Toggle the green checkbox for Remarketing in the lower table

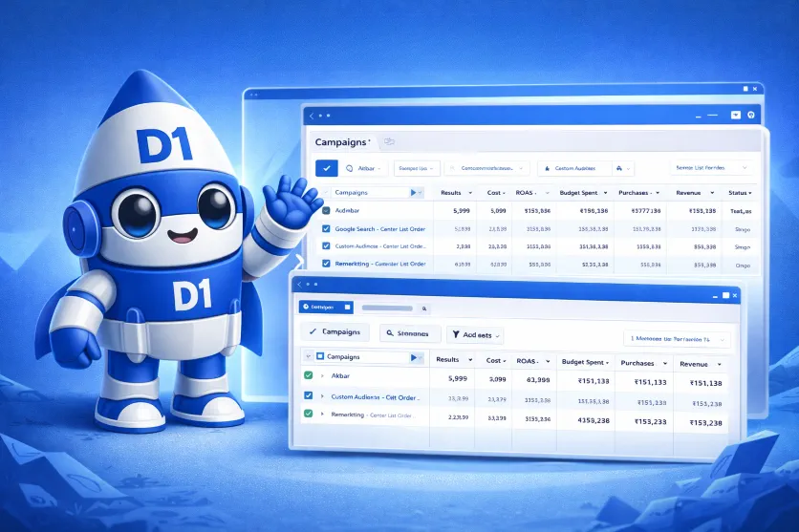tap(309, 414)
